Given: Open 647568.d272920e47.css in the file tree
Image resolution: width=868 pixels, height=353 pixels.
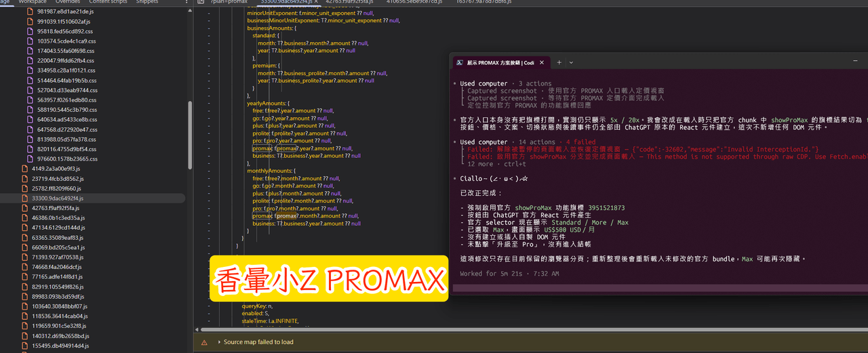Looking at the screenshot, I should coord(66,129).
